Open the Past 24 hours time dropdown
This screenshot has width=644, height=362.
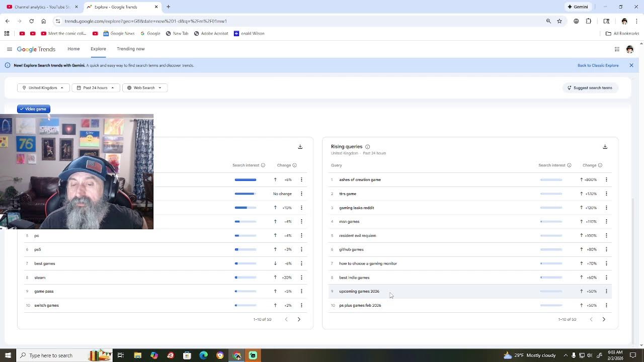click(96, 88)
